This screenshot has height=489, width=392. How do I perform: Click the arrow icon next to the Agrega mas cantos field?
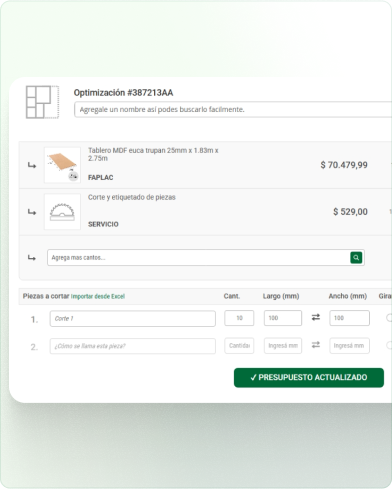tap(32, 258)
